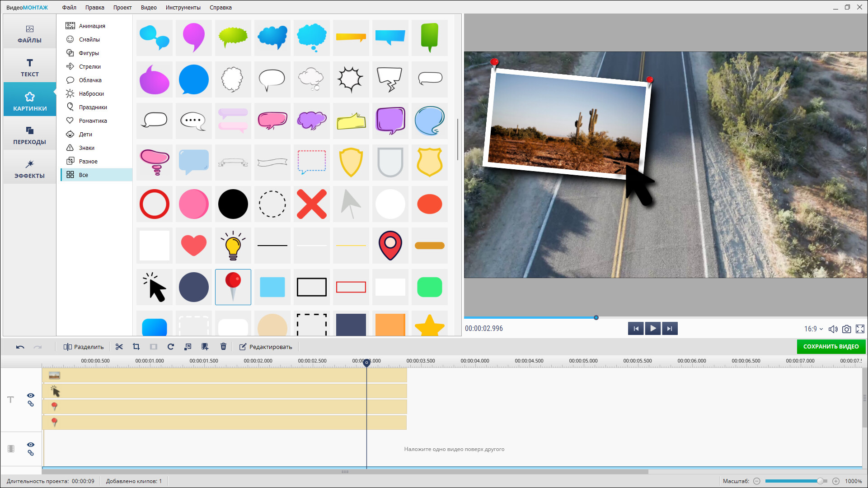Viewport: 868px width, 488px height.
Task: Click the Файлы (Files) panel icon
Action: point(30,33)
